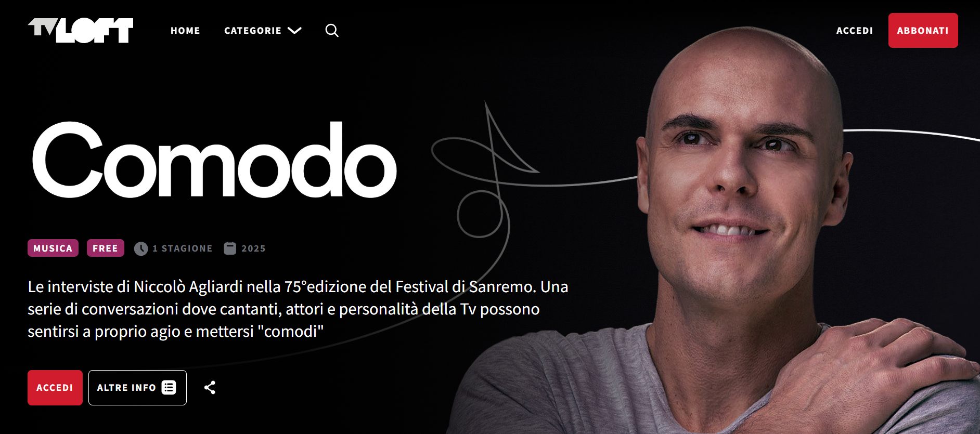
Task: Click the Free badge tag
Action: coord(106,248)
